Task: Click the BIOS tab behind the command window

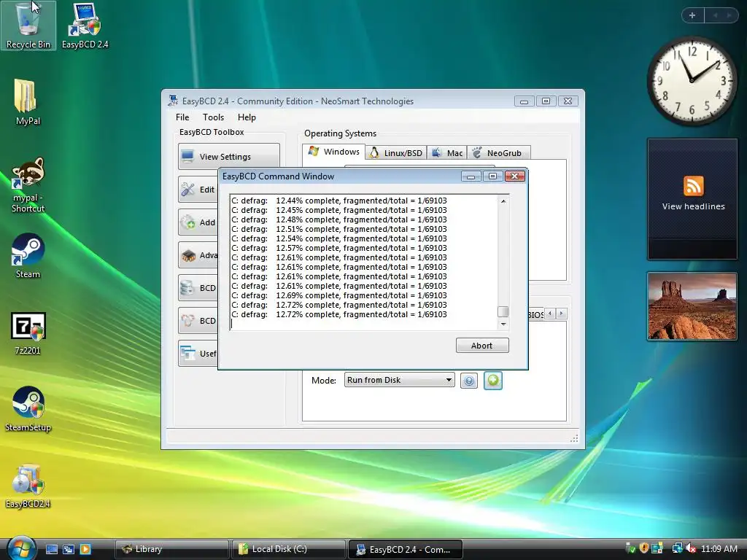Action: [535, 315]
